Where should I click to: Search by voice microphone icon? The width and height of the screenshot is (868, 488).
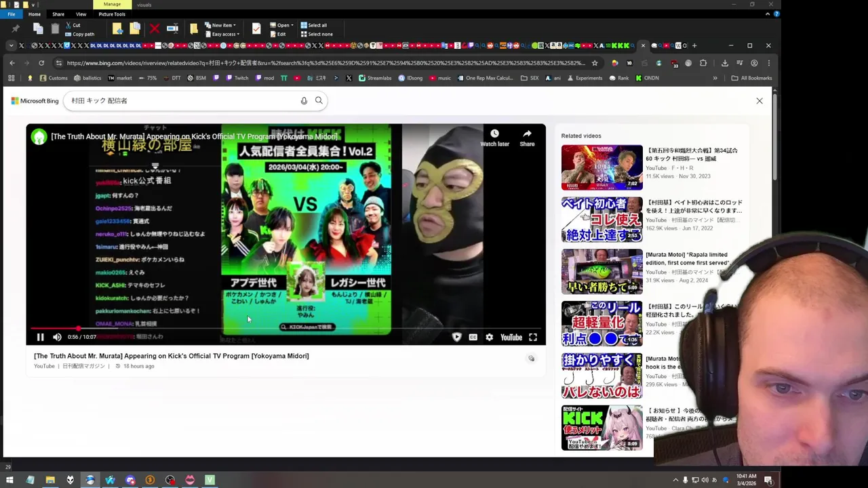point(304,100)
